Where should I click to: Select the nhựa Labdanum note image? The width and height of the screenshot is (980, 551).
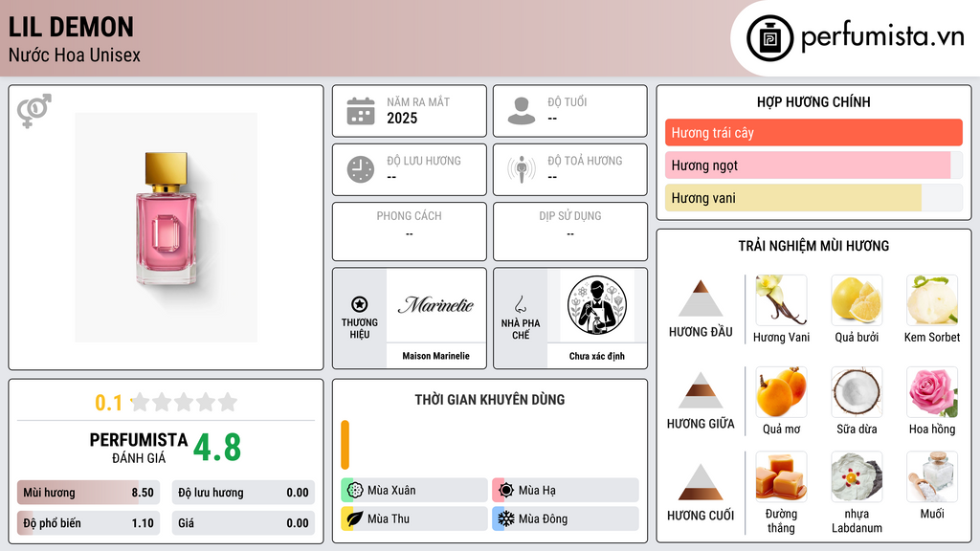point(857,476)
